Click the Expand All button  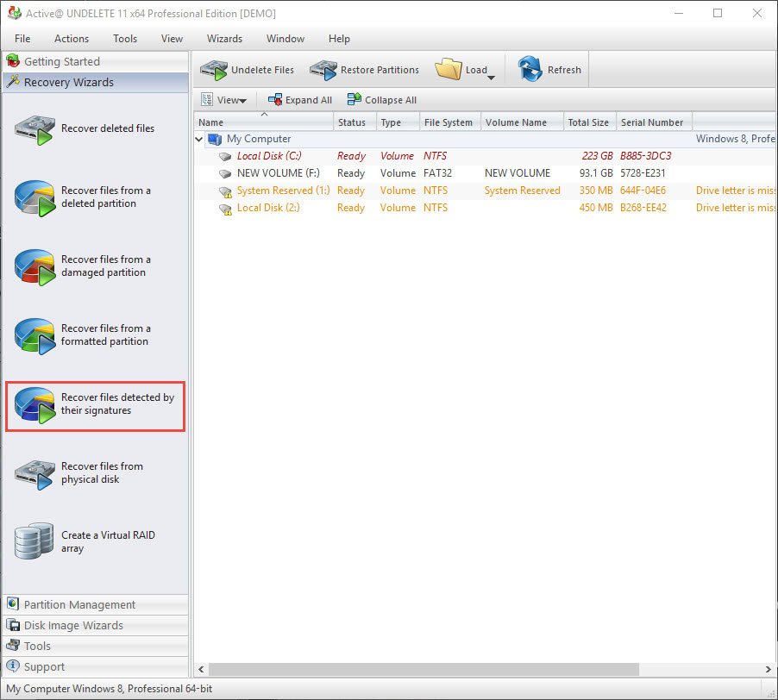[299, 99]
